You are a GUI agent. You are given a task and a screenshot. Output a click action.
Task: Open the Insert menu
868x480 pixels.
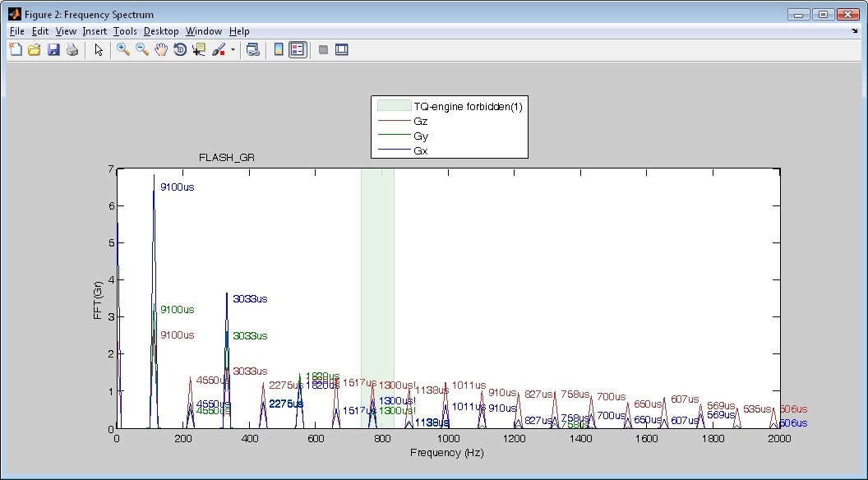pyautogui.click(x=95, y=31)
